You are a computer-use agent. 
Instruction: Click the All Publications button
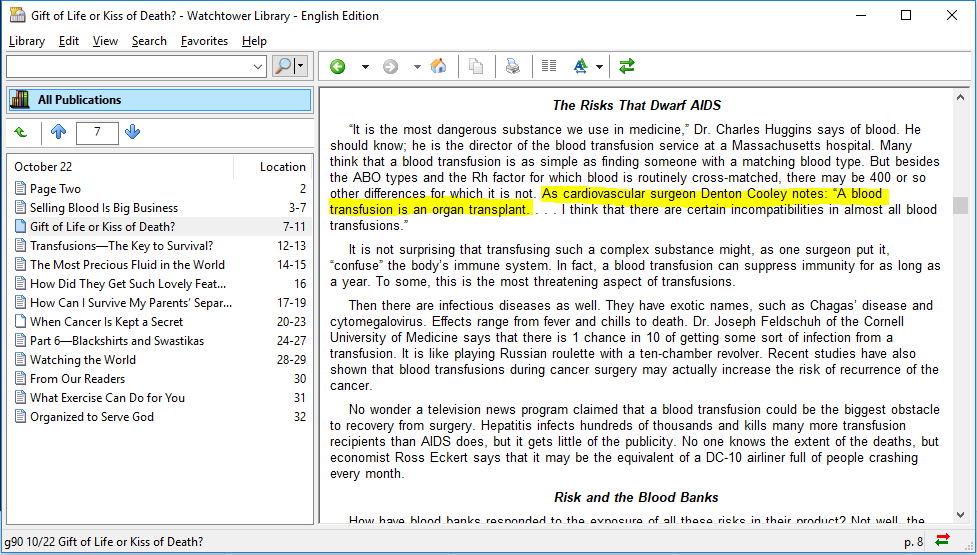click(159, 100)
